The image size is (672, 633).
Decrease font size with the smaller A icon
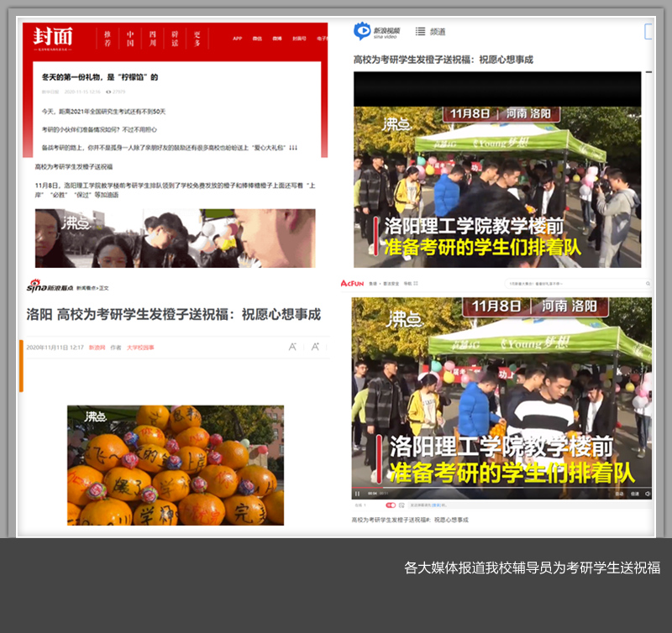(292, 347)
